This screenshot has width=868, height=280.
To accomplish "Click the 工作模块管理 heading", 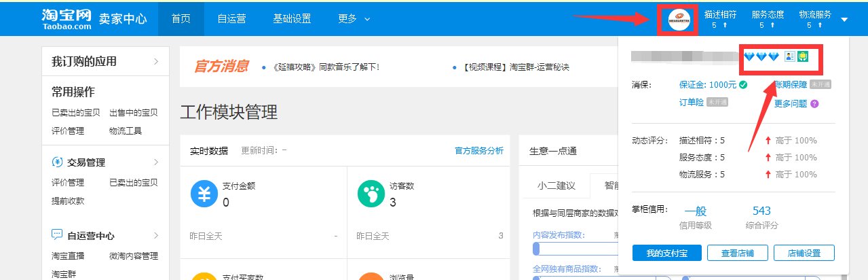I will (x=229, y=112).
